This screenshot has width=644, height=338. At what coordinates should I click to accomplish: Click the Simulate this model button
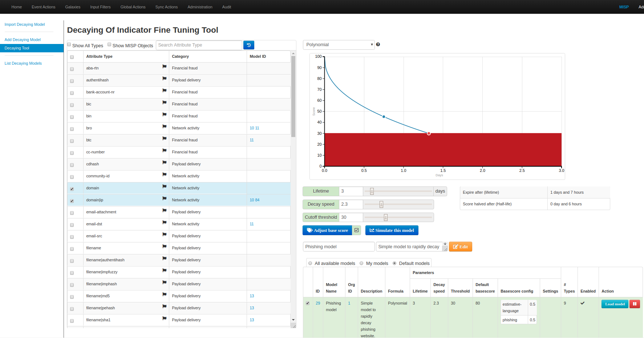[x=392, y=230]
